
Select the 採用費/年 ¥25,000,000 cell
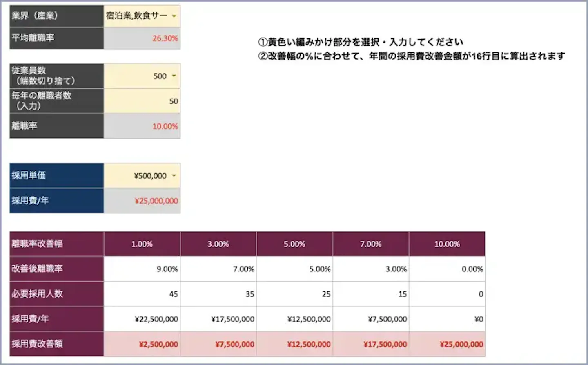(142, 201)
